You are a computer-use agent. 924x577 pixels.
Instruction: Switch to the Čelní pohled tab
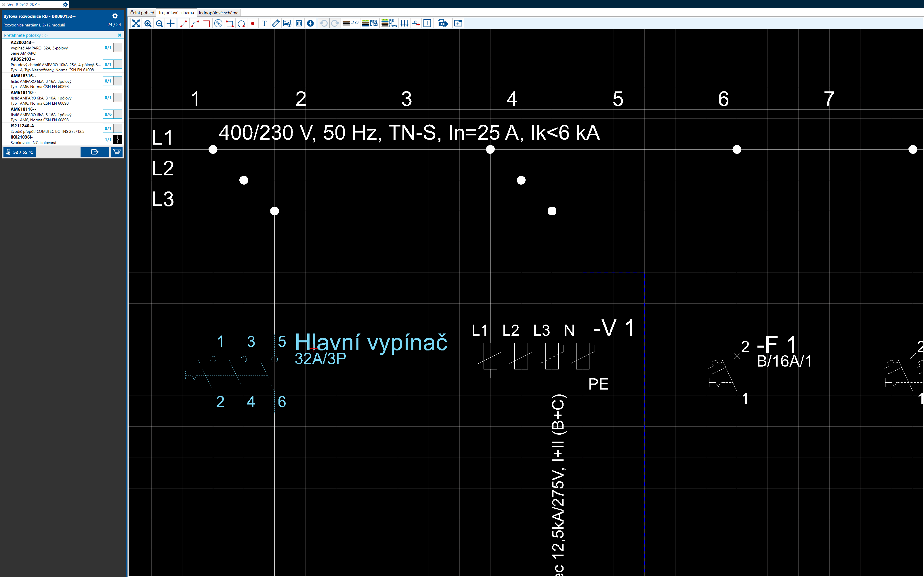[142, 13]
